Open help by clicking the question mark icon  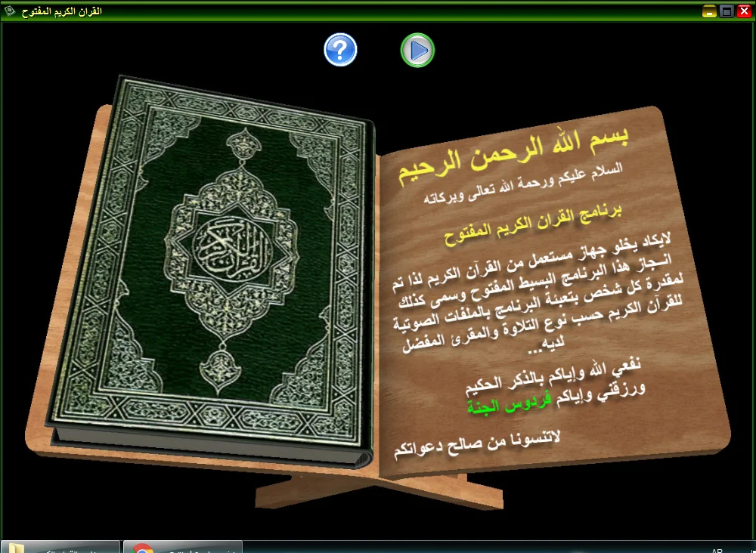point(340,49)
